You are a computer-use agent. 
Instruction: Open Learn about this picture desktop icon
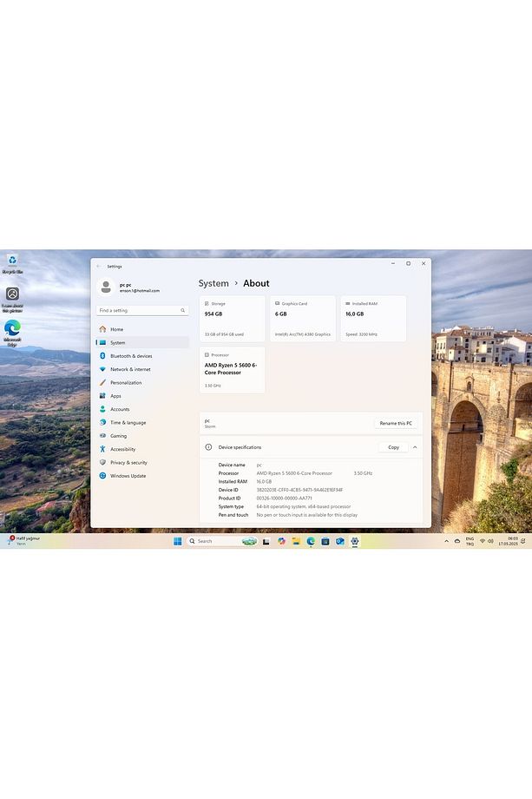(x=12, y=299)
